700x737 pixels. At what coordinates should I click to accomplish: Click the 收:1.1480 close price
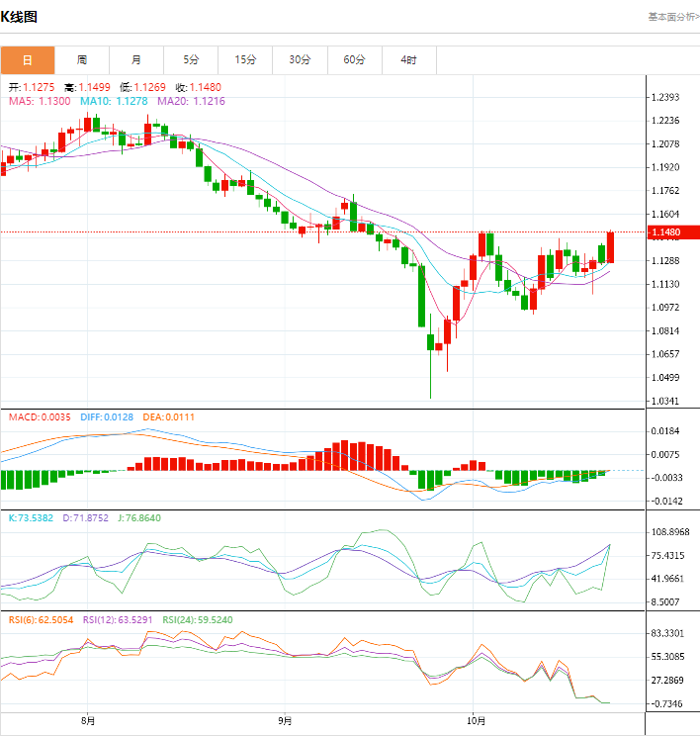(x=199, y=87)
